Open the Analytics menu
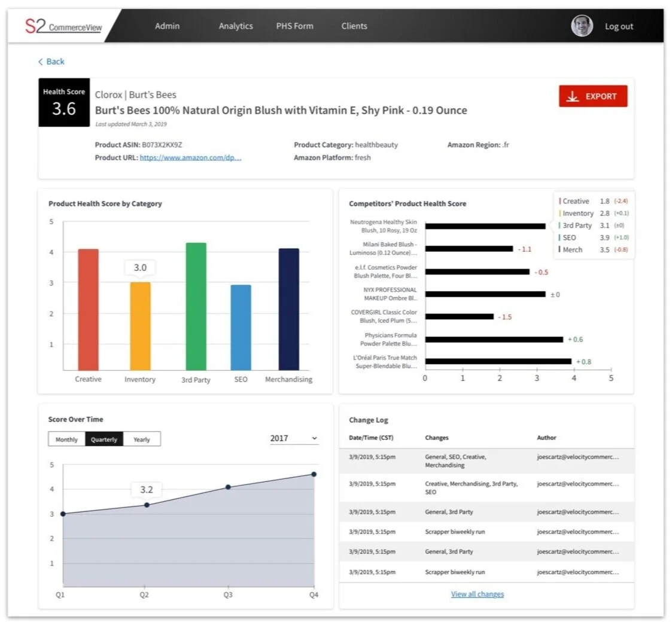 tap(236, 26)
